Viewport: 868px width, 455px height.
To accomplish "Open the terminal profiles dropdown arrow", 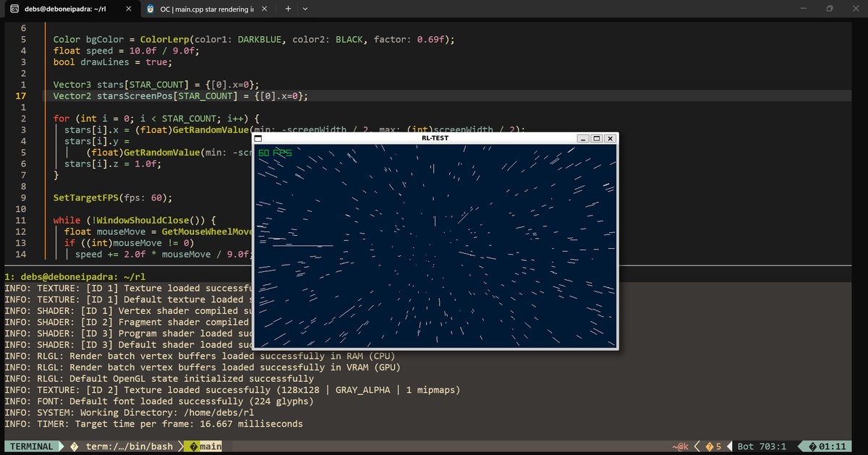I will [x=305, y=9].
